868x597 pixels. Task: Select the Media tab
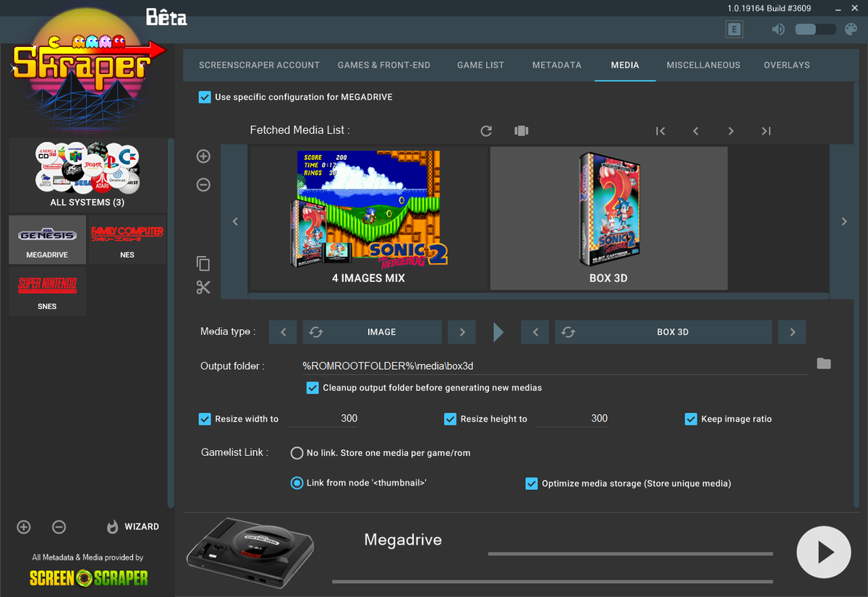tap(625, 65)
